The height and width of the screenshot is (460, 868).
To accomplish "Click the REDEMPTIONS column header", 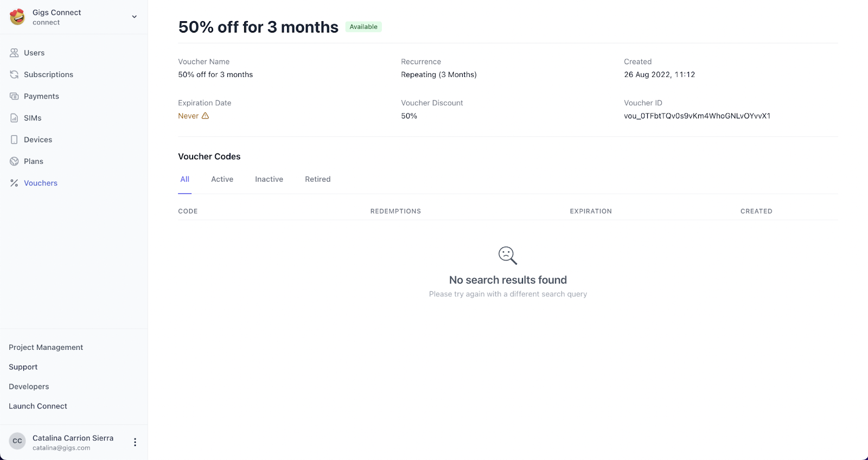I will click(395, 211).
